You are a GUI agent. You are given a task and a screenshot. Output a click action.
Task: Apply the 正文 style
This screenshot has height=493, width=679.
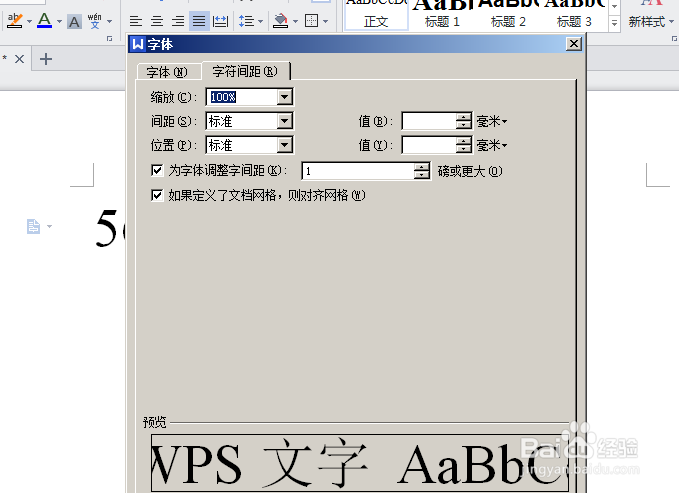[376, 15]
